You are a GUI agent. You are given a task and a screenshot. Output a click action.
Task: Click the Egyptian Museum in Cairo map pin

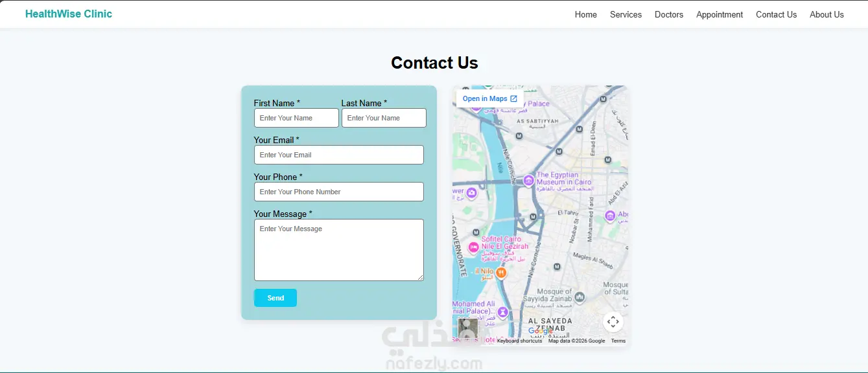(x=529, y=180)
